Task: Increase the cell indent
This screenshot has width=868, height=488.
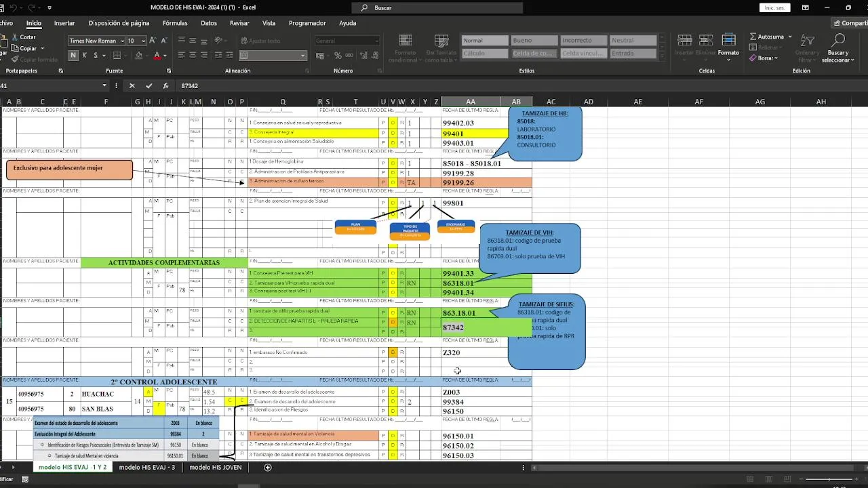Action: point(231,56)
